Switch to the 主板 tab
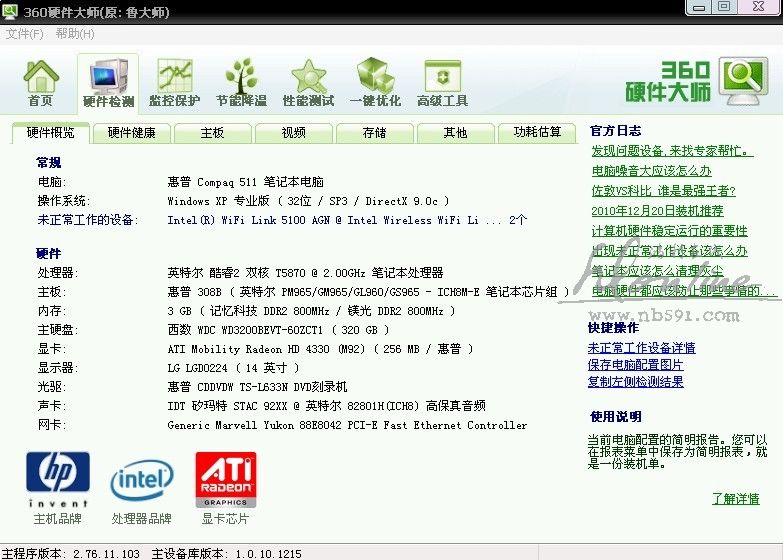The image size is (783, 560). click(x=212, y=133)
